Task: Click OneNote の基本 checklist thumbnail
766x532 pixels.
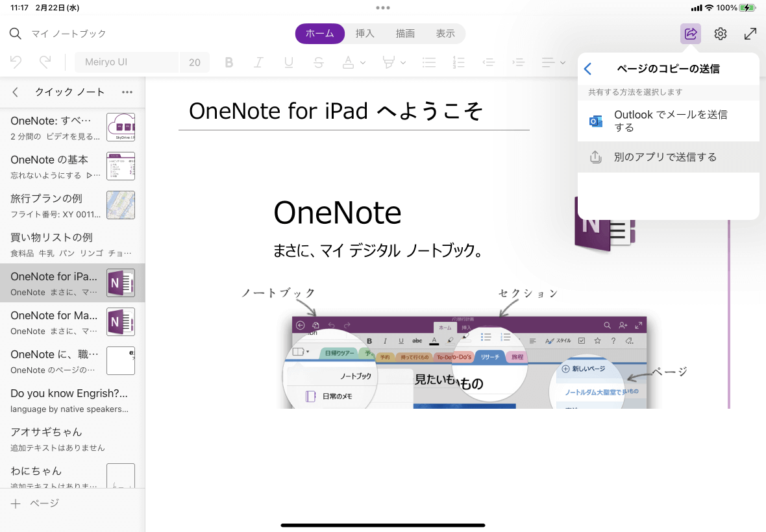Action: coord(121,166)
